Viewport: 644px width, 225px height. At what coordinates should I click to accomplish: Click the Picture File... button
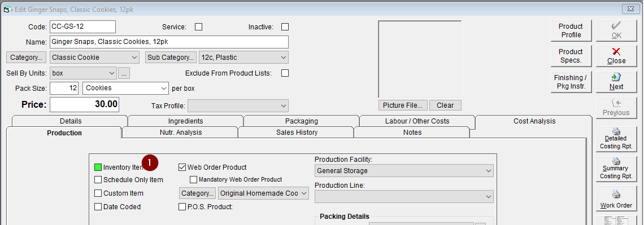point(403,105)
